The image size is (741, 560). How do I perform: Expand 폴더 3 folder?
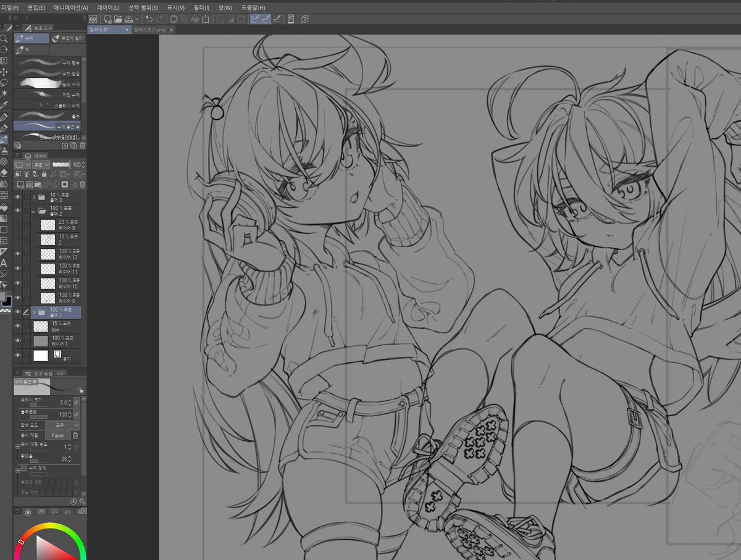34,197
